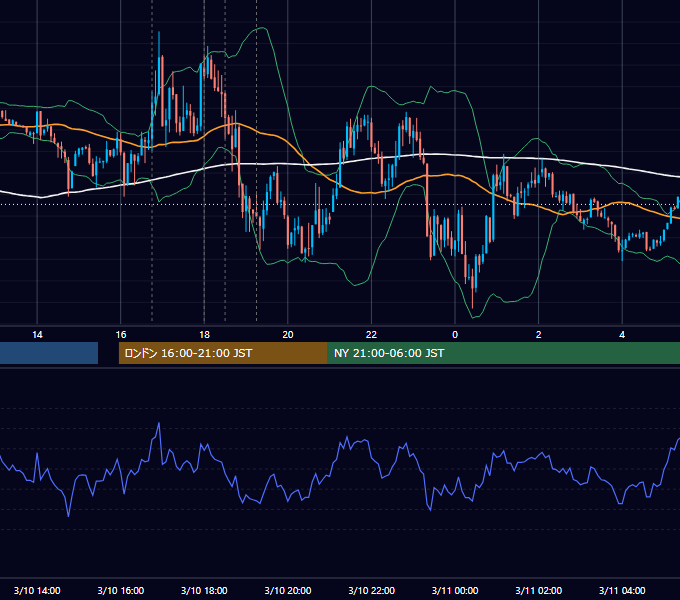Click the 3/10 18:00 label on oscillator axis

[x=204, y=590]
